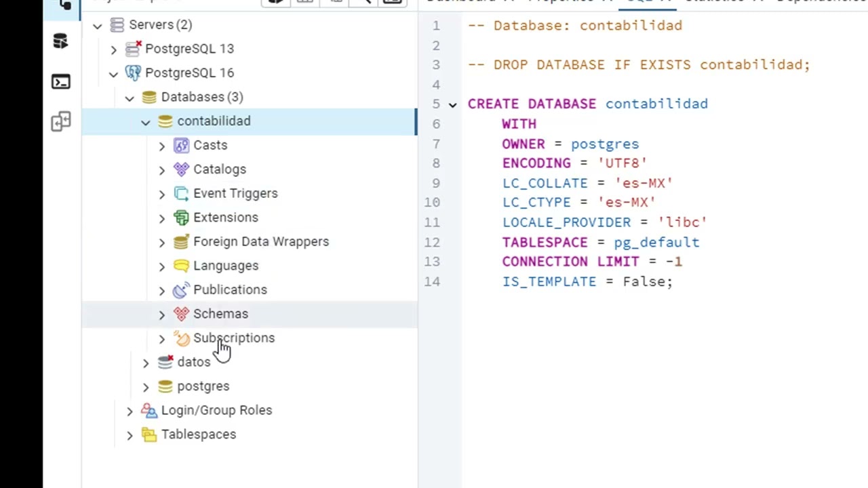Click the Foreign Data Wrappers icon

coord(181,241)
